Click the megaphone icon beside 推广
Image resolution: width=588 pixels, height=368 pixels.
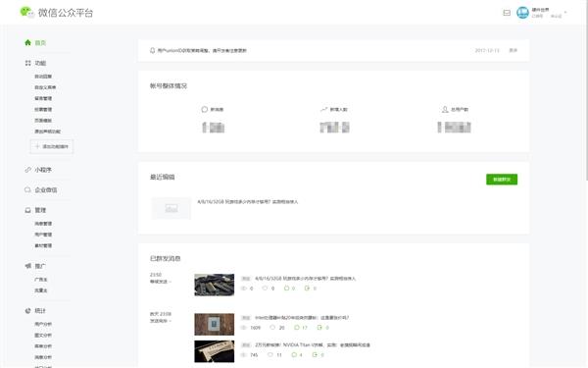[x=27, y=266]
